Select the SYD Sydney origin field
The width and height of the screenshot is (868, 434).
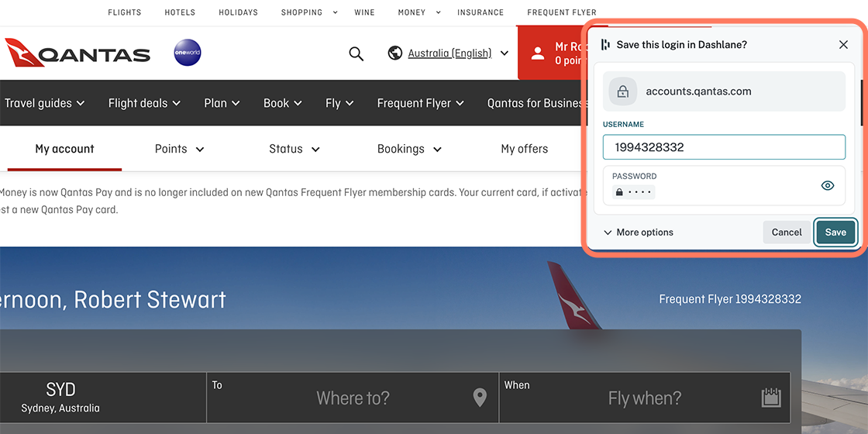(x=103, y=398)
